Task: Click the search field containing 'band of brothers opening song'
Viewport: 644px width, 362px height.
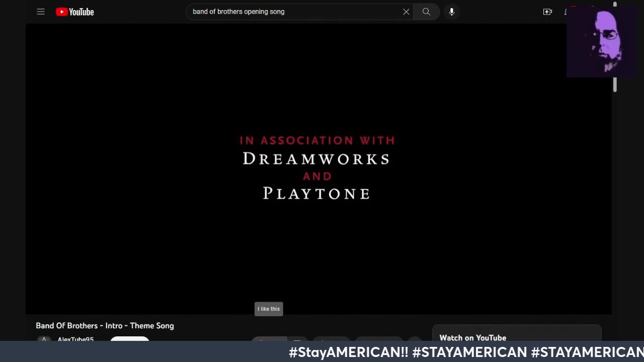Action: click(x=299, y=12)
